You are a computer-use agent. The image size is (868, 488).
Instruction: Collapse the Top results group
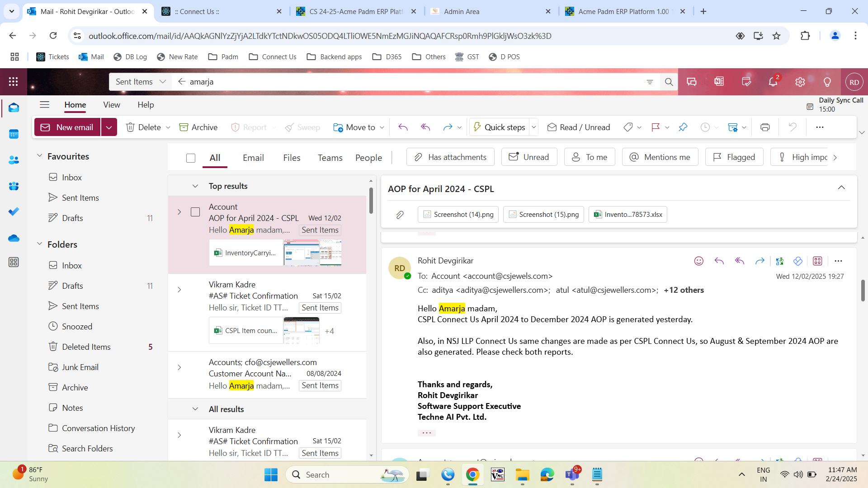(195, 186)
